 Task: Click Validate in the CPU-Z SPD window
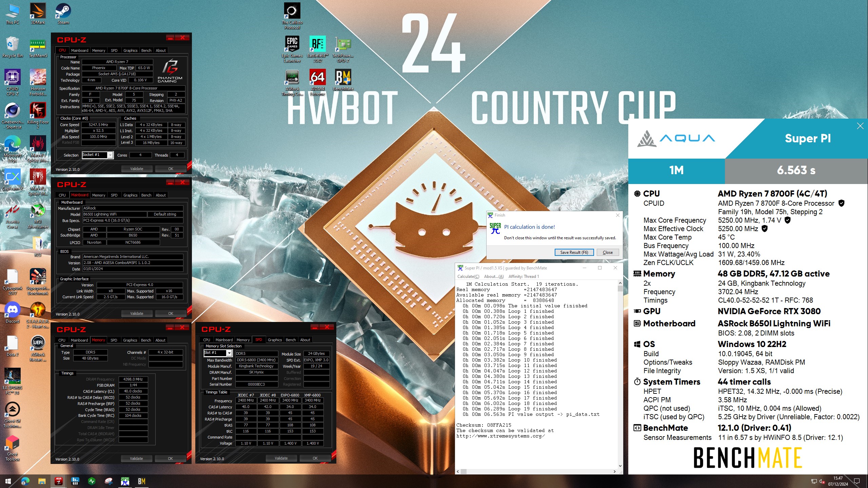(x=281, y=458)
